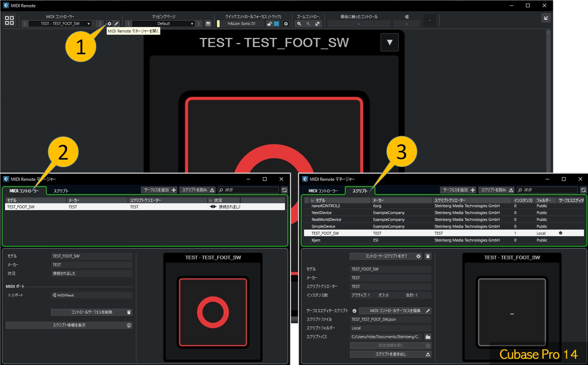Click the zoom out magnifier icon
This screenshot has width=588, height=365.
[308, 24]
